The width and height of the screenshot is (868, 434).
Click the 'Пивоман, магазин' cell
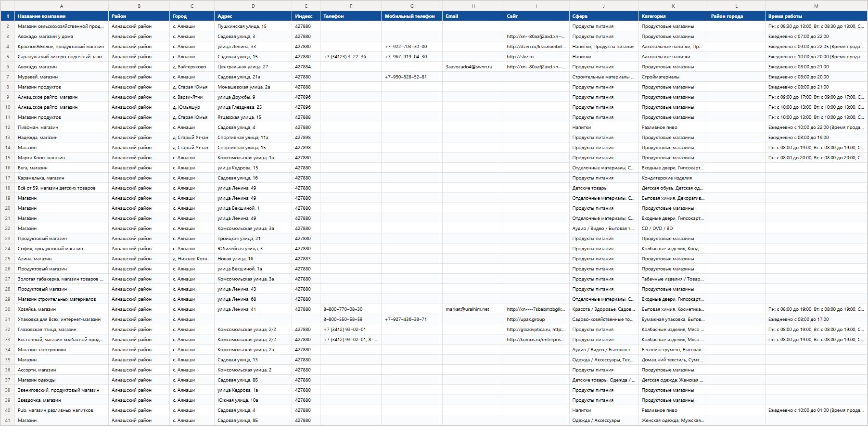[x=62, y=128]
